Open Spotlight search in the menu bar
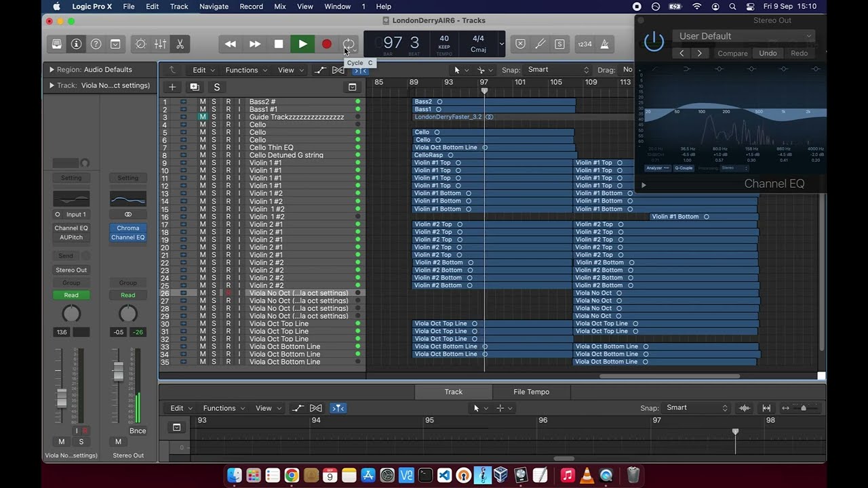Viewport: 868px width, 488px height. (733, 6)
